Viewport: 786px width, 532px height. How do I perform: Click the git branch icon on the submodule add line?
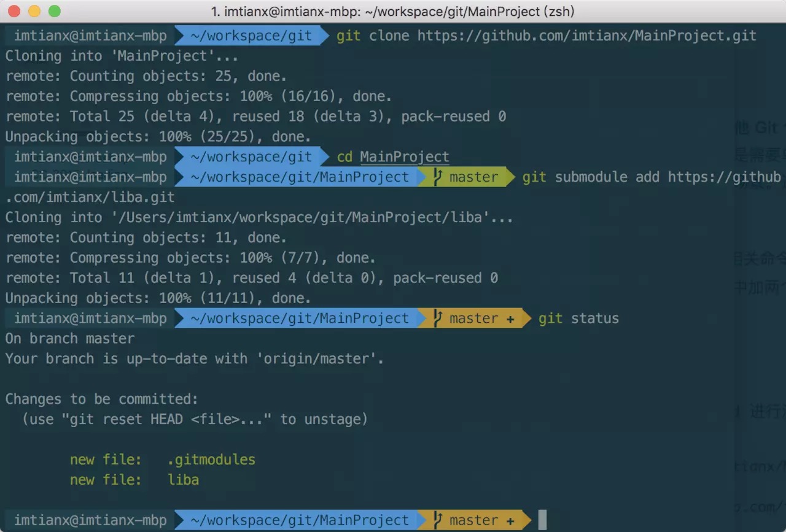point(438,177)
